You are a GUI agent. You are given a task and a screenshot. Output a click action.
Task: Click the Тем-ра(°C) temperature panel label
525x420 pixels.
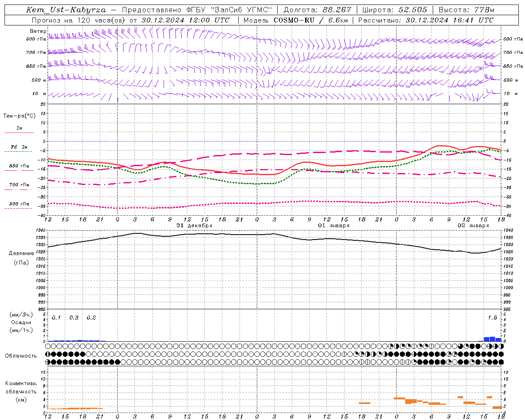pyautogui.click(x=19, y=116)
